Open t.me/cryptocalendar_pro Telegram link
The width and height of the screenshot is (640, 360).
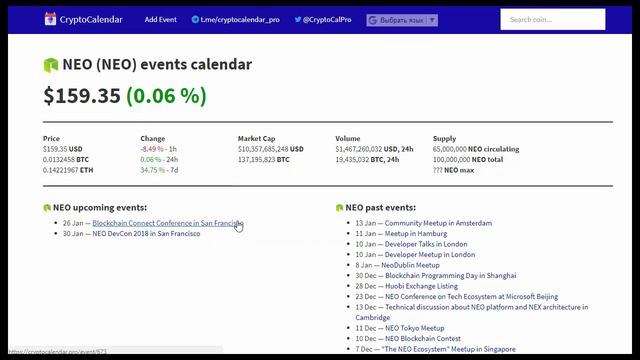point(240,20)
